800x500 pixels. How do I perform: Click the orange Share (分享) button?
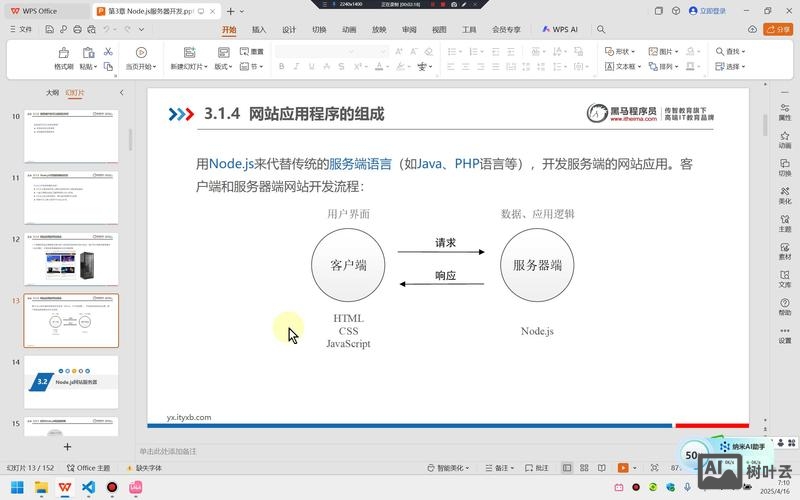coord(779,30)
